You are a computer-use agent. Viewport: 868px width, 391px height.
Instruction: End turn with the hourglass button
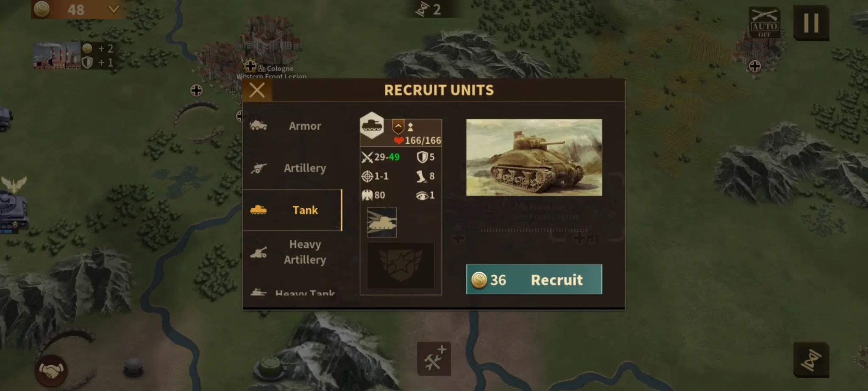(x=811, y=360)
